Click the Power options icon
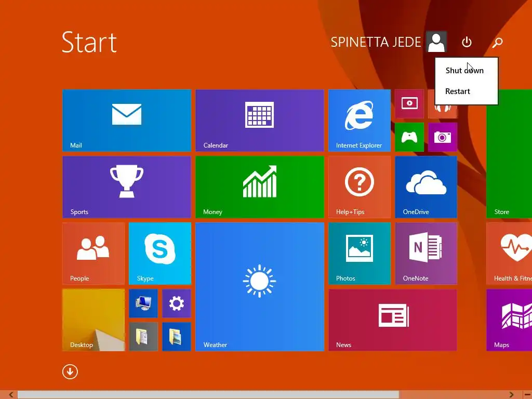The width and height of the screenshot is (532, 399). click(467, 42)
